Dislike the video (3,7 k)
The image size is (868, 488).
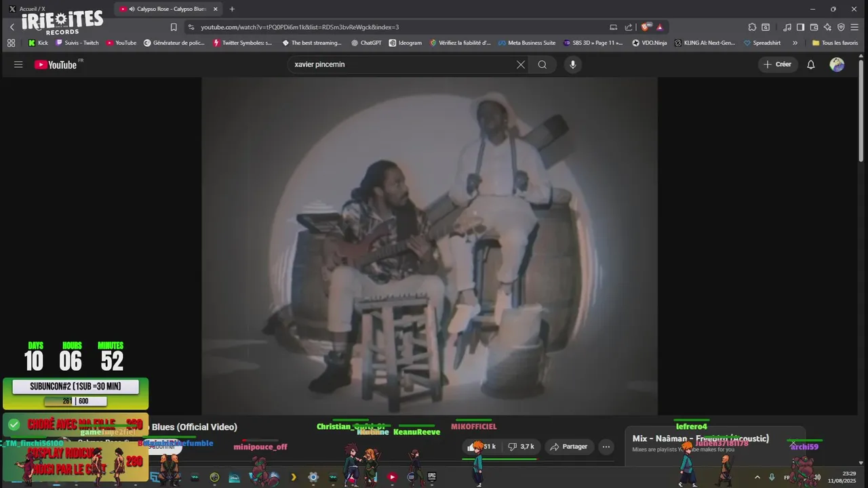(521, 447)
